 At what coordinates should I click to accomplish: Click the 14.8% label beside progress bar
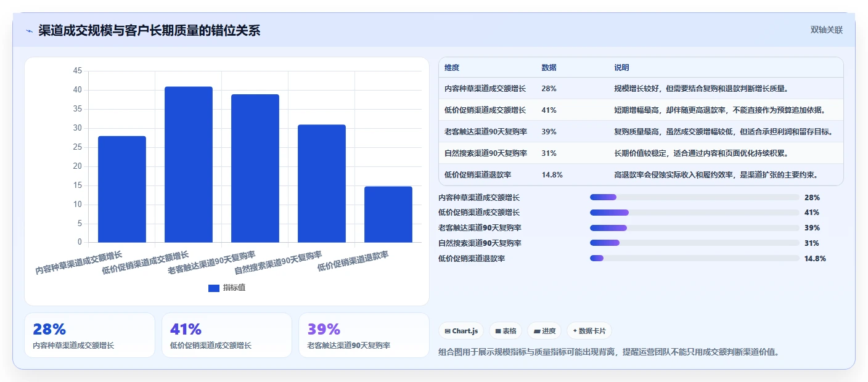[x=815, y=258]
